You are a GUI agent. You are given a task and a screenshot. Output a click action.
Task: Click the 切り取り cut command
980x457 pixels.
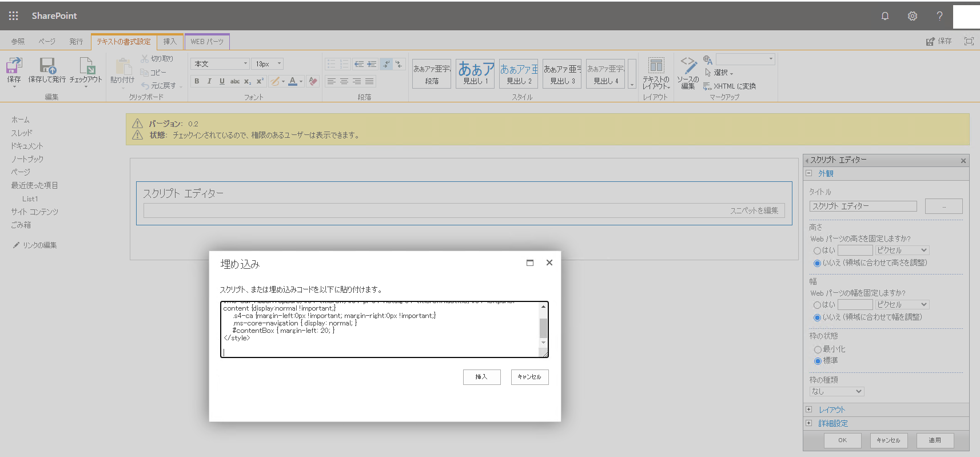pos(157,59)
